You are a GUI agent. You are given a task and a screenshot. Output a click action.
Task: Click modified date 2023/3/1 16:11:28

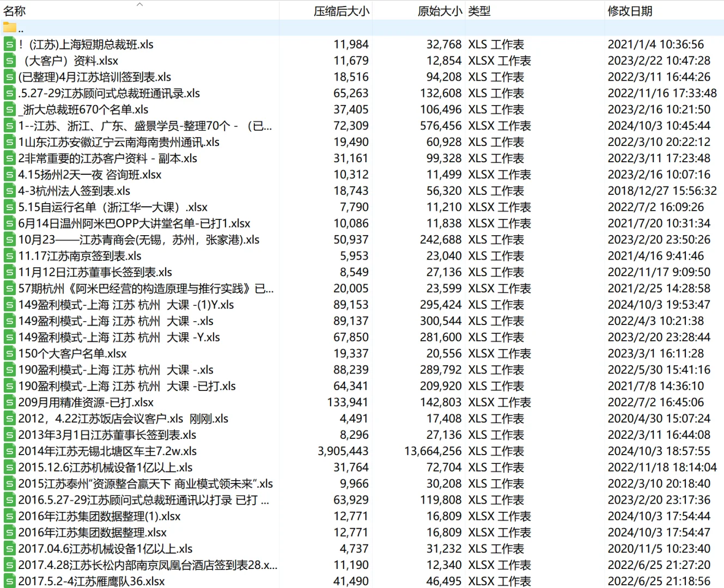655,353
